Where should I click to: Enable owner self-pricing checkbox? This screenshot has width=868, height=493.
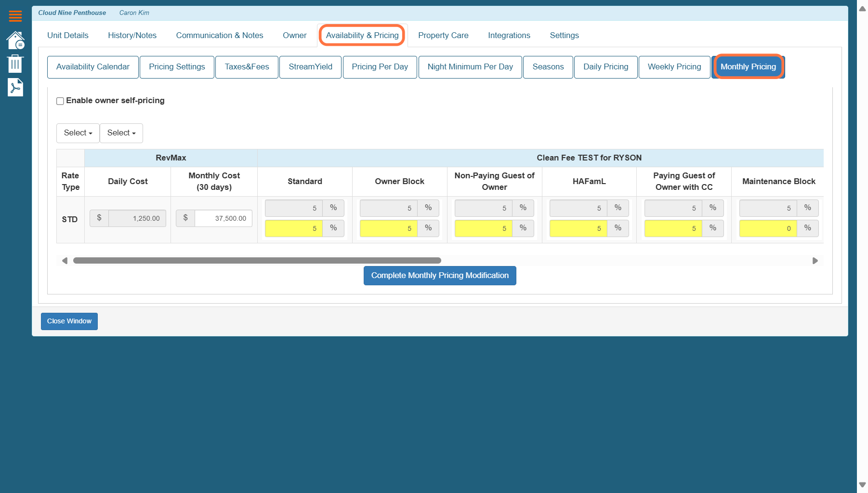(60, 101)
